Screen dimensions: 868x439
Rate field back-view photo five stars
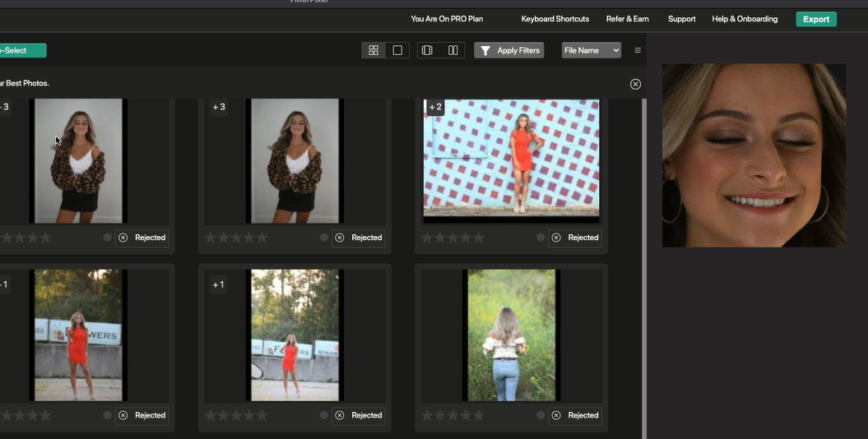coord(478,415)
